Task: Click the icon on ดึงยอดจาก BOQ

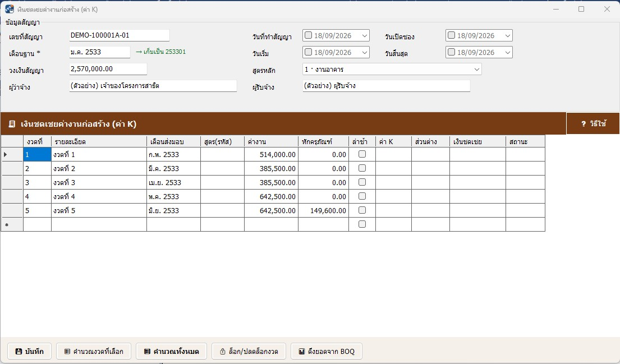Action: 302,351
